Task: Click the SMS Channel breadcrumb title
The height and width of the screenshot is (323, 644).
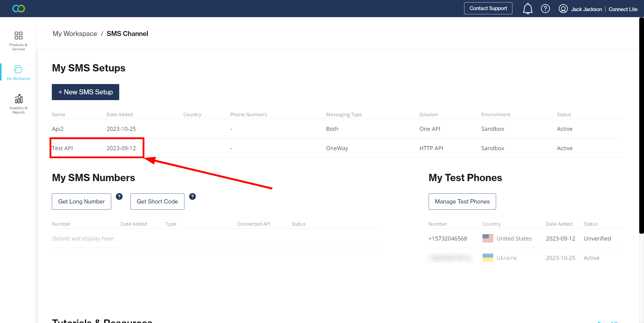Action: point(127,33)
